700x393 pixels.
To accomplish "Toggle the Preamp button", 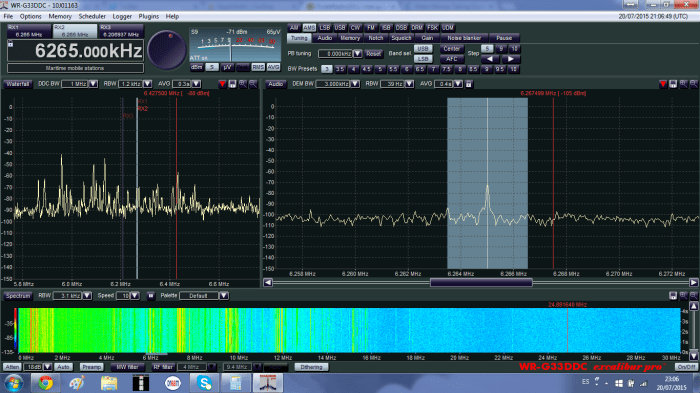I will point(92,367).
